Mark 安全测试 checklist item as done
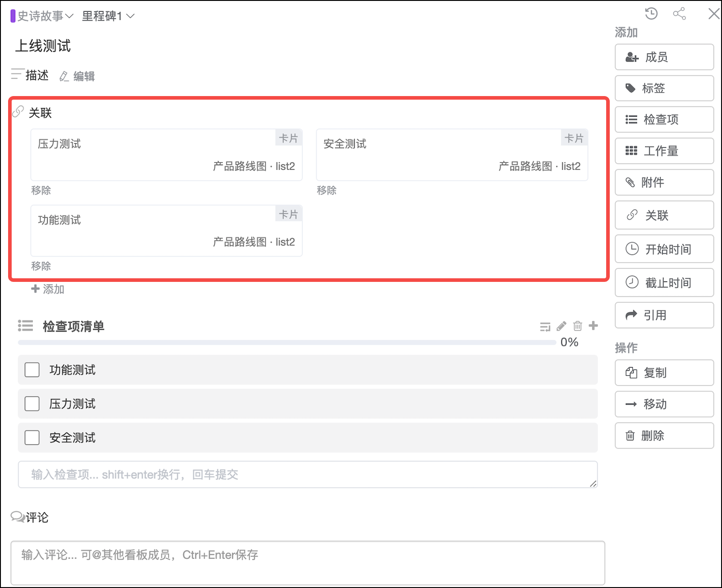Image resolution: width=722 pixels, height=588 pixels. coord(32,437)
